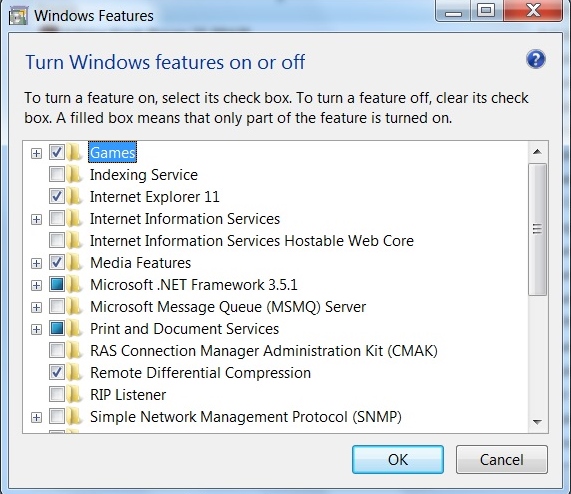The height and width of the screenshot is (494, 571).
Task: Expand Simple Network Management Protocol node
Action: pos(36,417)
